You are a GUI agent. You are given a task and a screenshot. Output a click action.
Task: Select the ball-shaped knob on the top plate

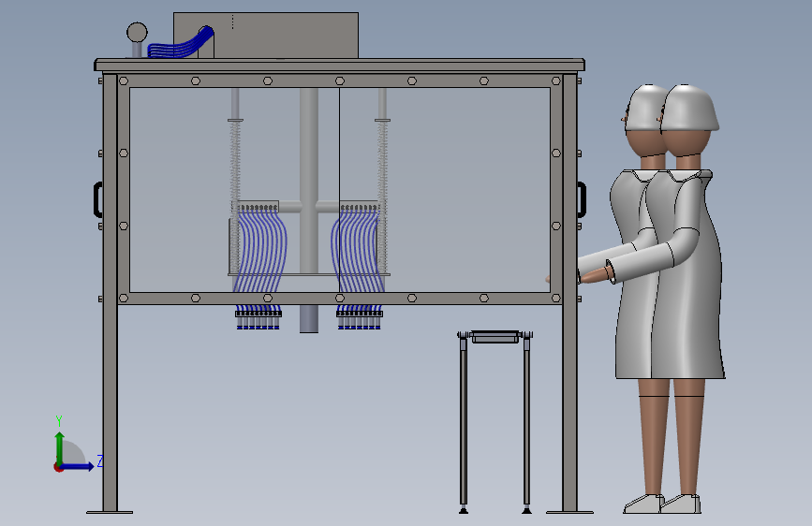point(137,33)
